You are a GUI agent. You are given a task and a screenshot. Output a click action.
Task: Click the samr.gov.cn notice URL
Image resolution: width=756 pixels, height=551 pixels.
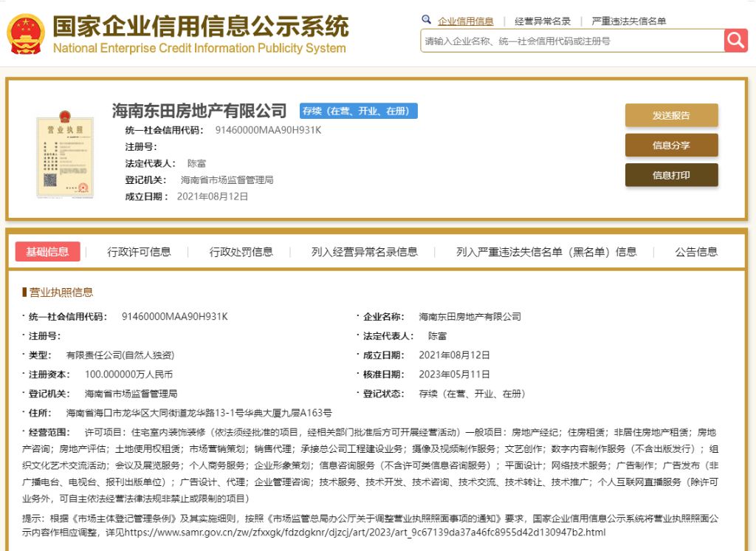(x=365, y=533)
